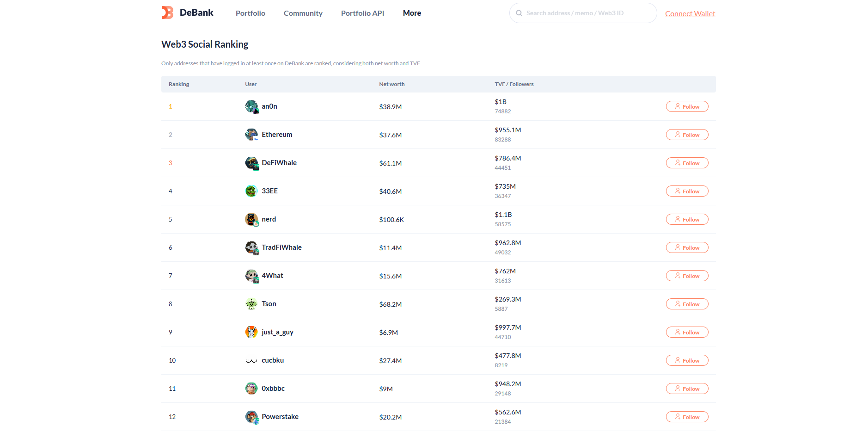Focus the Search address / memo / Web3 ID field
868x432 pixels.
[x=583, y=13]
